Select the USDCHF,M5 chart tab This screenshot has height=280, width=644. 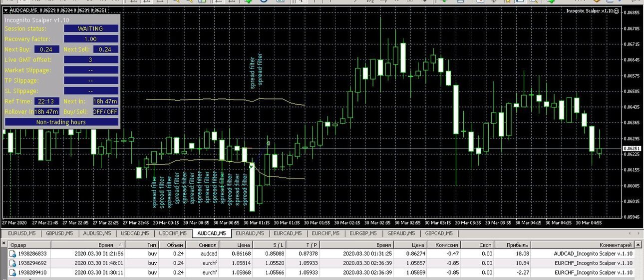coord(173,233)
